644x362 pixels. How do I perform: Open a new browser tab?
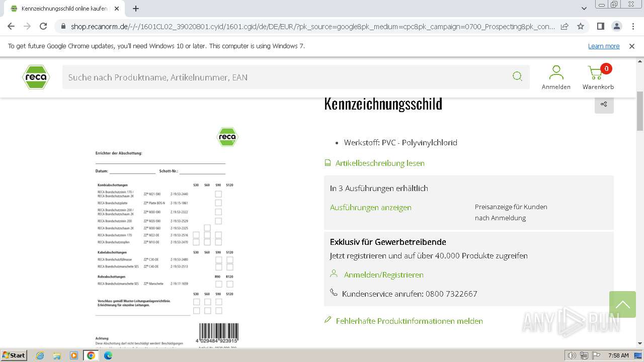coord(136,9)
